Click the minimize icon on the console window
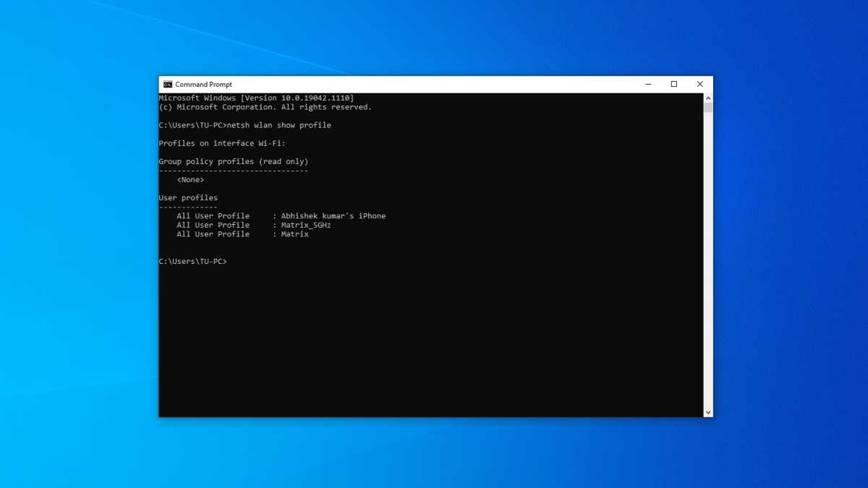 click(x=648, y=84)
